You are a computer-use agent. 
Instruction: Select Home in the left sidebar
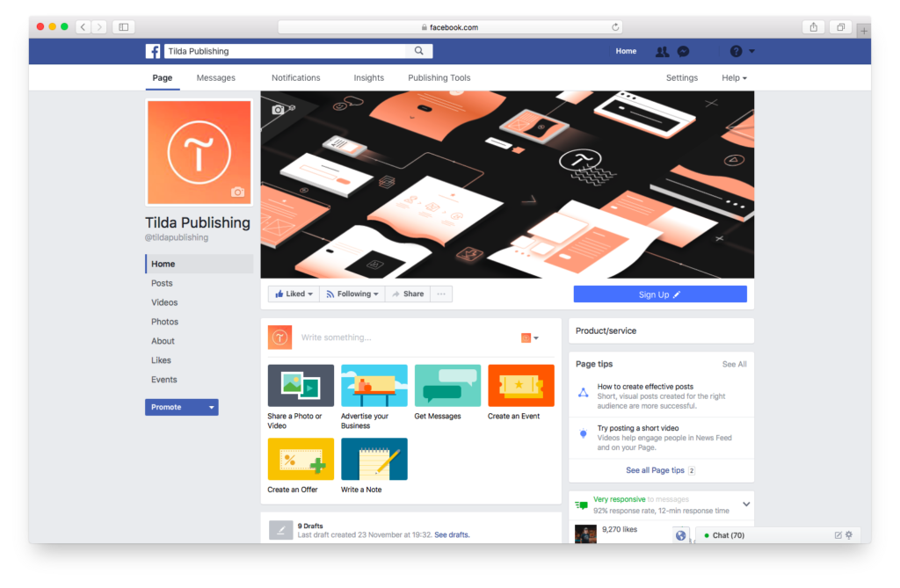pos(200,264)
